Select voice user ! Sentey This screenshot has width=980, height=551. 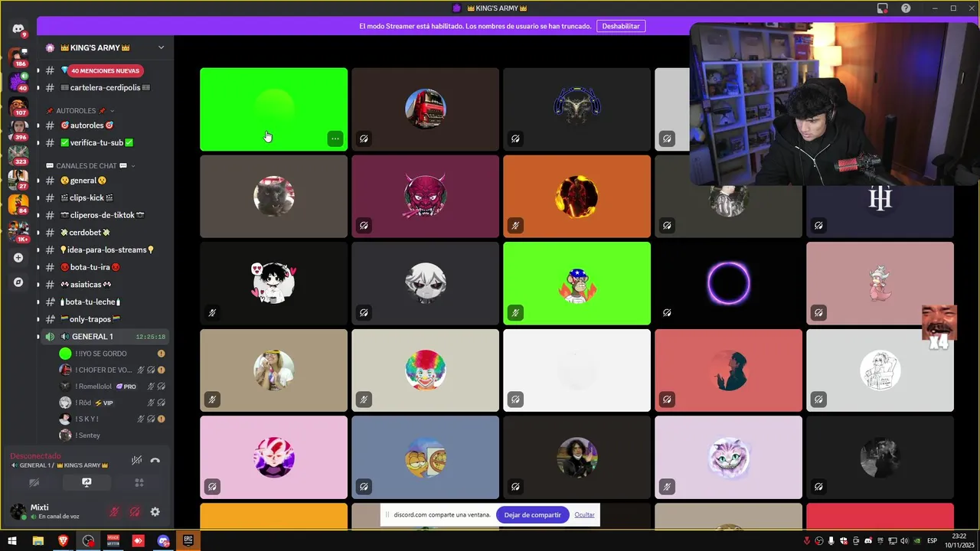click(112, 435)
